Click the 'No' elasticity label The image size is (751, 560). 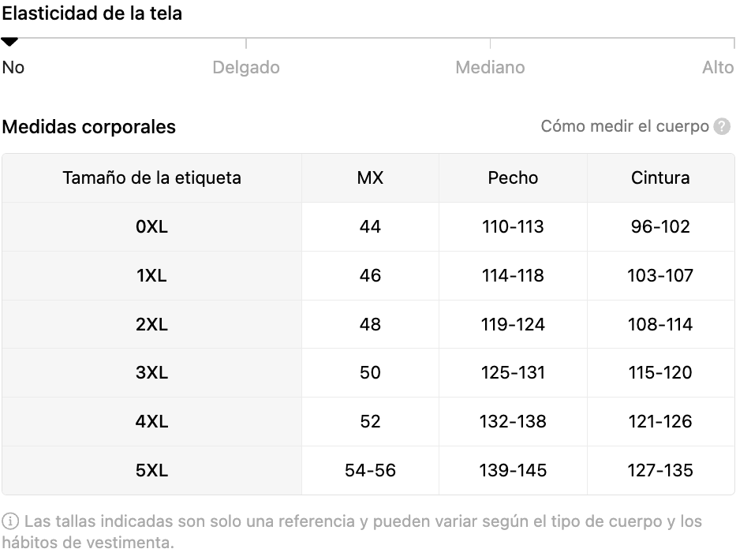pos(13,68)
